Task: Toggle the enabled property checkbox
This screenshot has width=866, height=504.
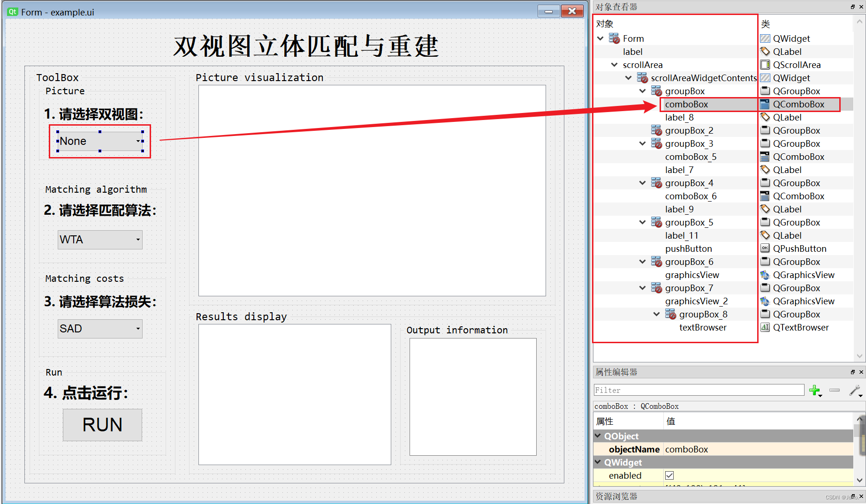Action: click(669, 475)
